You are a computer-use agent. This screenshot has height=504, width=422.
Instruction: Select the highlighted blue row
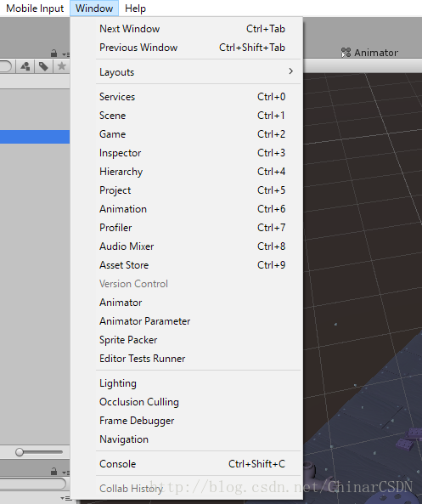click(35, 137)
